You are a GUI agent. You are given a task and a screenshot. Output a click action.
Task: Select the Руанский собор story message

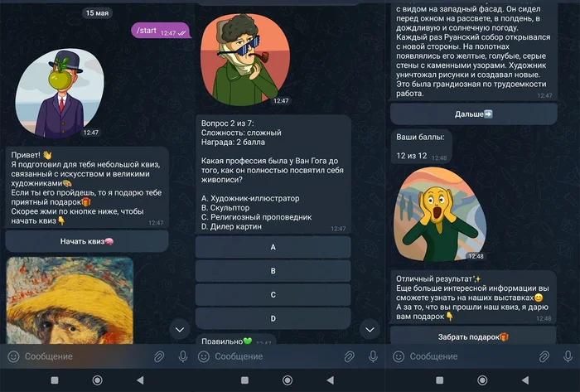click(x=474, y=51)
